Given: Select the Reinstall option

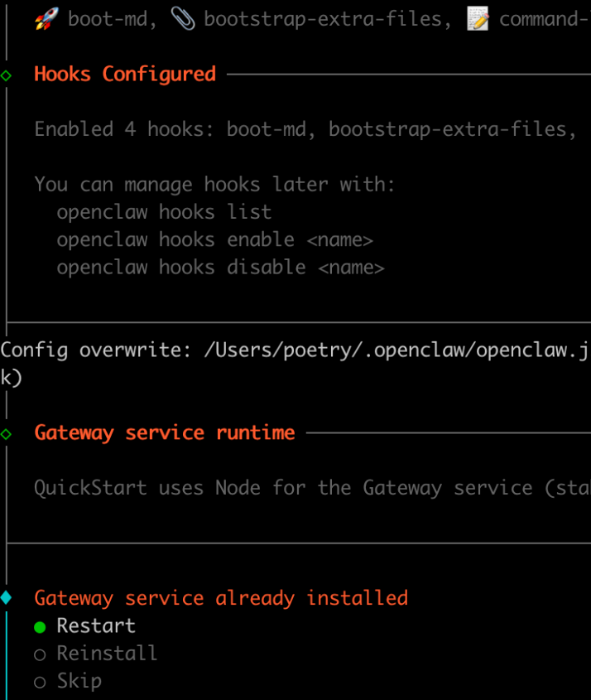Looking at the screenshot, I should 96,654.
